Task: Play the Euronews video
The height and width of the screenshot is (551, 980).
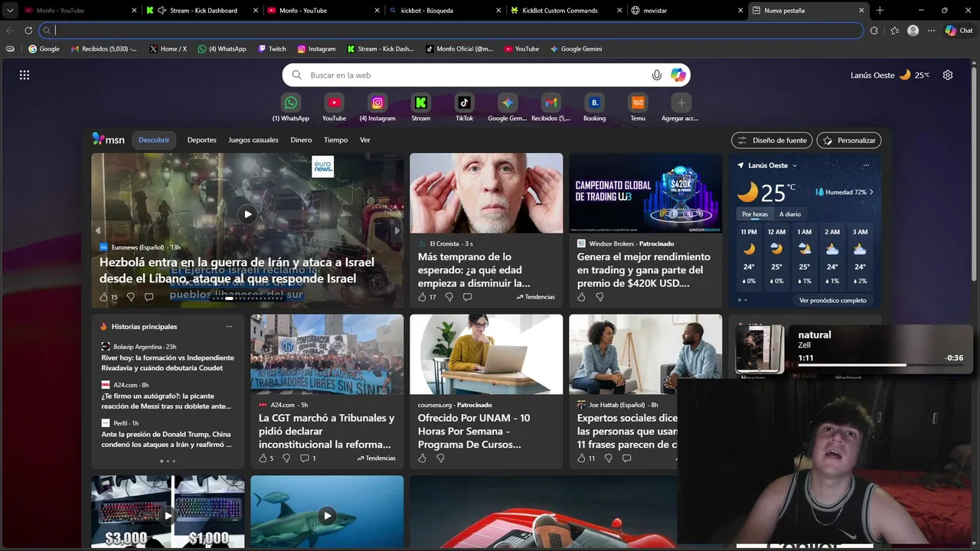Action: click(x=247, y=214)
